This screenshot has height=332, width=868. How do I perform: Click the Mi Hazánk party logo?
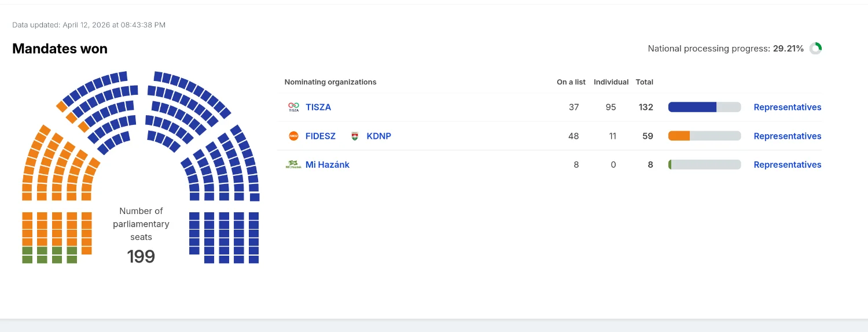point(293,165)
